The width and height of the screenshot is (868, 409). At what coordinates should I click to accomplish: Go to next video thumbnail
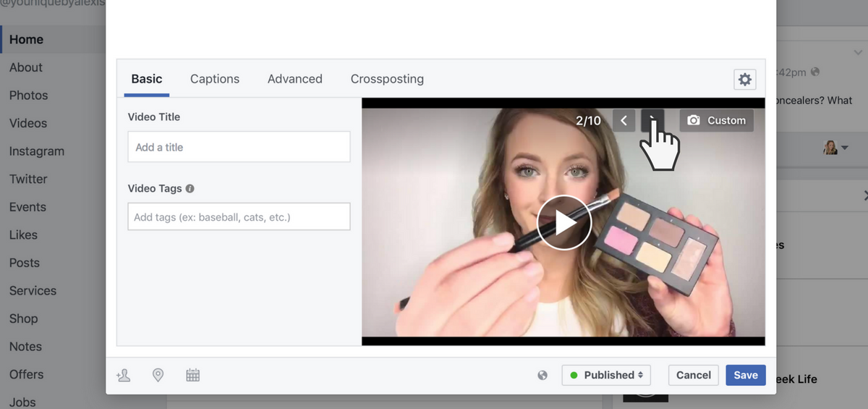point(652,120)
